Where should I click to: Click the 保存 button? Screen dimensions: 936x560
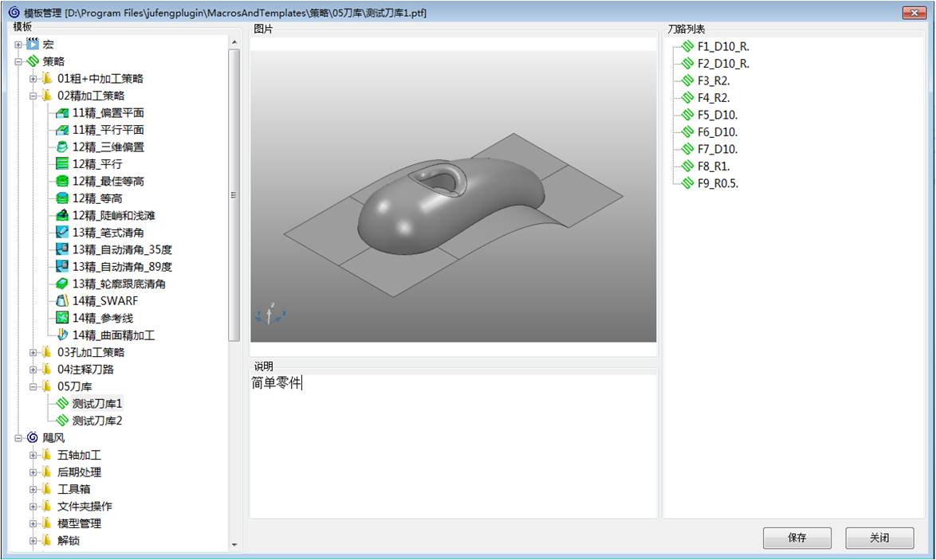pyautogui.click(x=797, y=538)
